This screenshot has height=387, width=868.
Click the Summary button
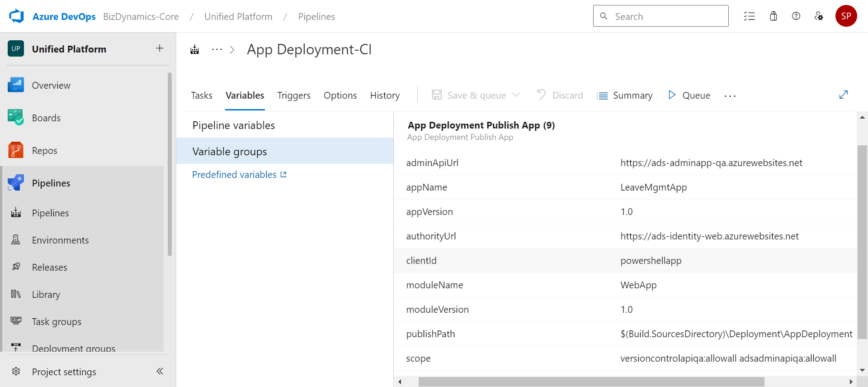625,96
